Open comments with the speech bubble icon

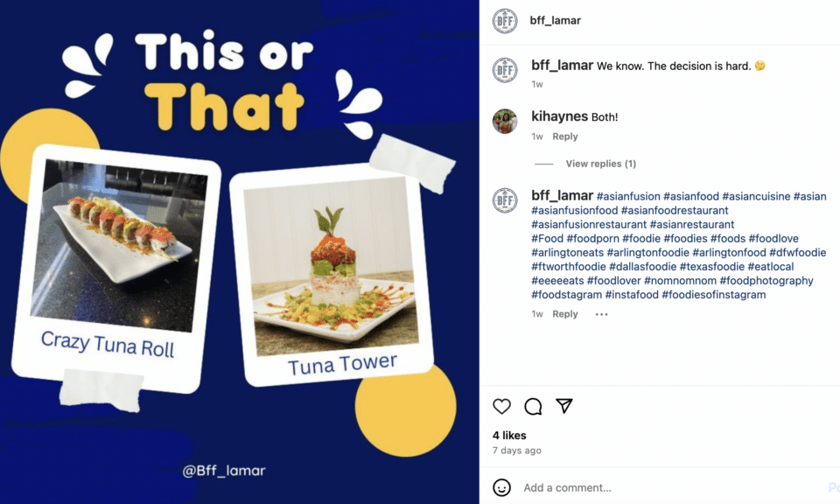click(x=533, y=407)
